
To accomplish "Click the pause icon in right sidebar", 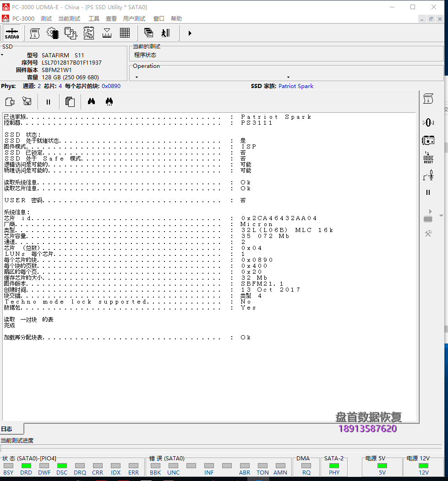I will 428,192.
